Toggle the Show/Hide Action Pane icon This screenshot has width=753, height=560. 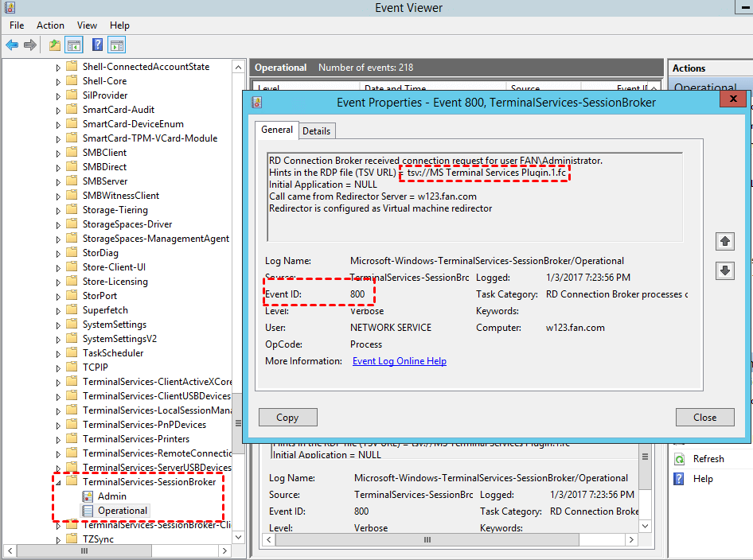(x=117, y=45)
